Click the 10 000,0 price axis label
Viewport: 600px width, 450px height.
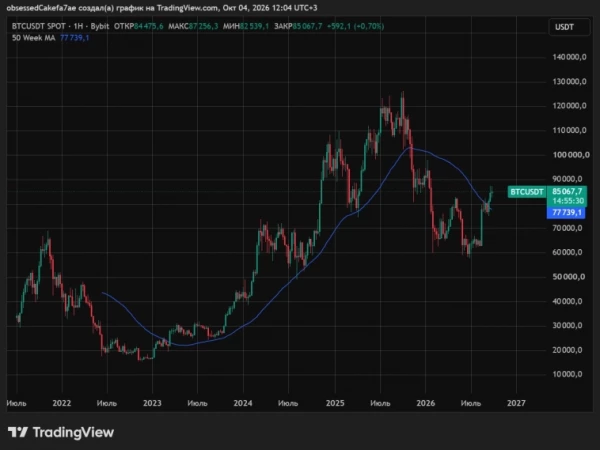[567, 374]
